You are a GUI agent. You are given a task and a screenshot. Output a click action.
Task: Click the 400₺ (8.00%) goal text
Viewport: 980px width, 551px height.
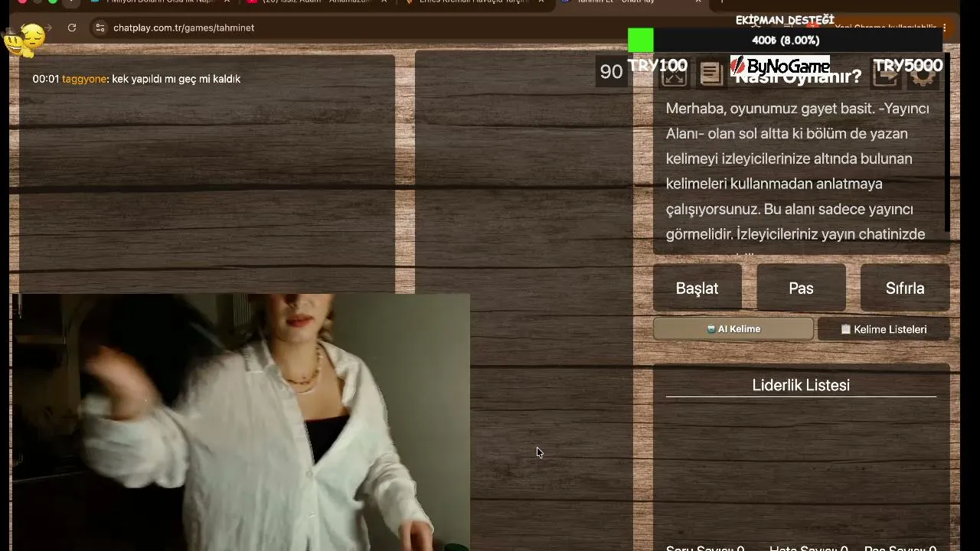[786, 41]
